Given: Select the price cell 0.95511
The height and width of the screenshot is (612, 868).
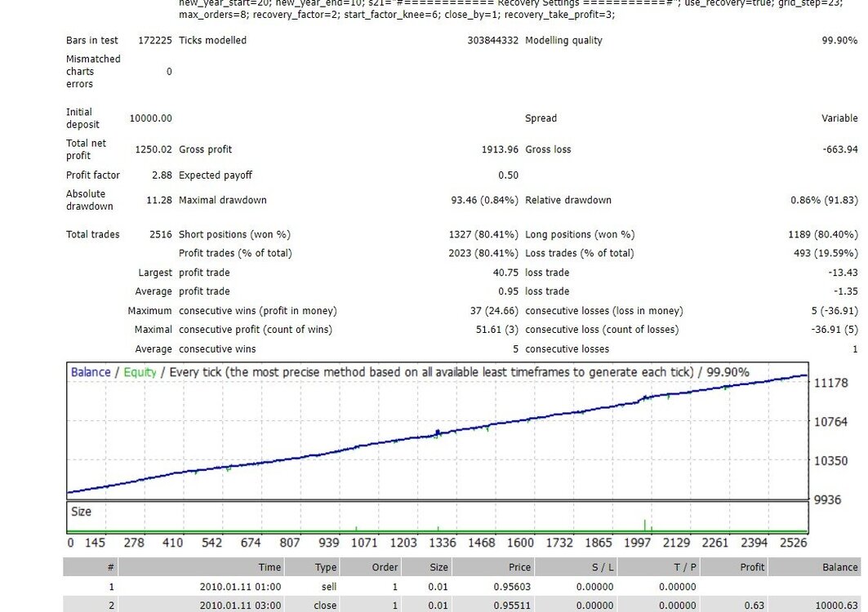Looking at the screenshot, I should click(512, 605).
